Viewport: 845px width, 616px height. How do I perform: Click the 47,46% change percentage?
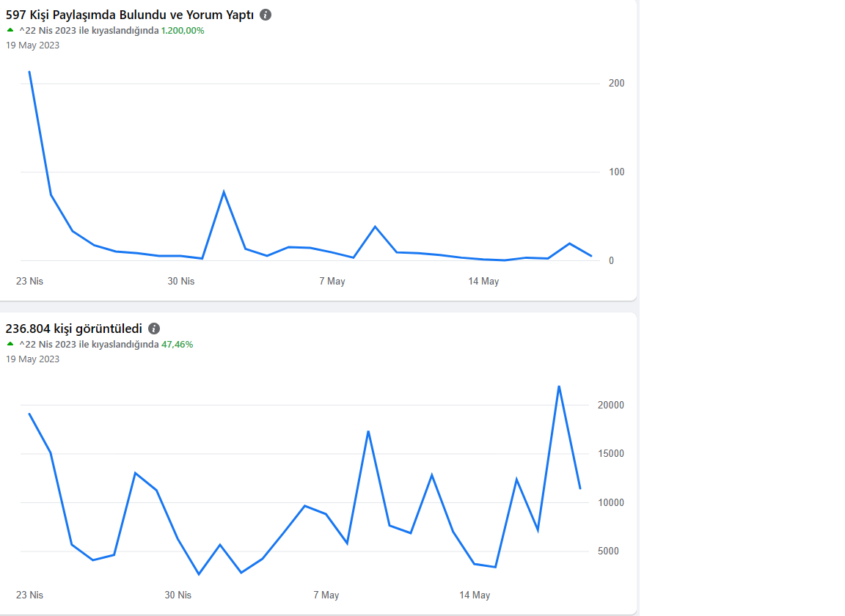(x=178, y=345)
